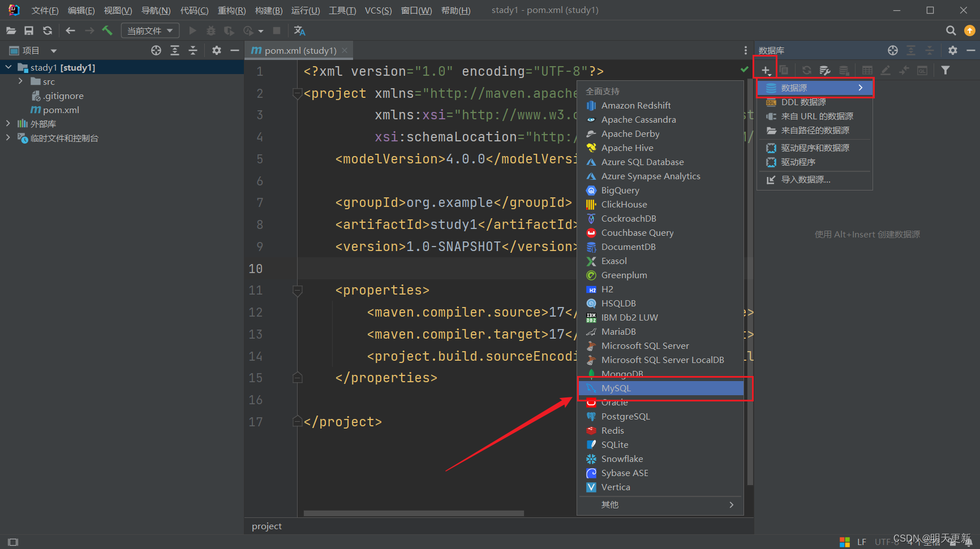Screen dimensions: 980x549
Task: Choose PostgreSQL data source
Action: click(x=660, y=416)
